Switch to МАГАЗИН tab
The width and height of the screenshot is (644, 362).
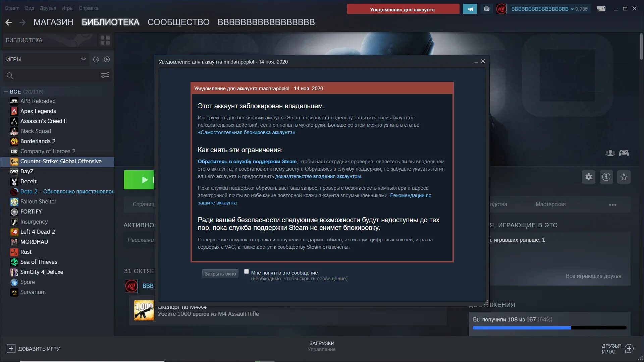point(53,22)
